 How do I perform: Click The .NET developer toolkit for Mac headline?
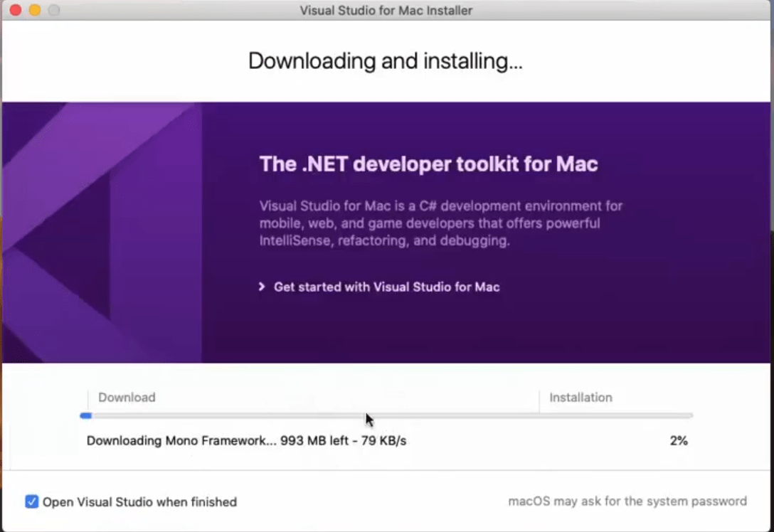pyautogui.click(x=428, y=164)
